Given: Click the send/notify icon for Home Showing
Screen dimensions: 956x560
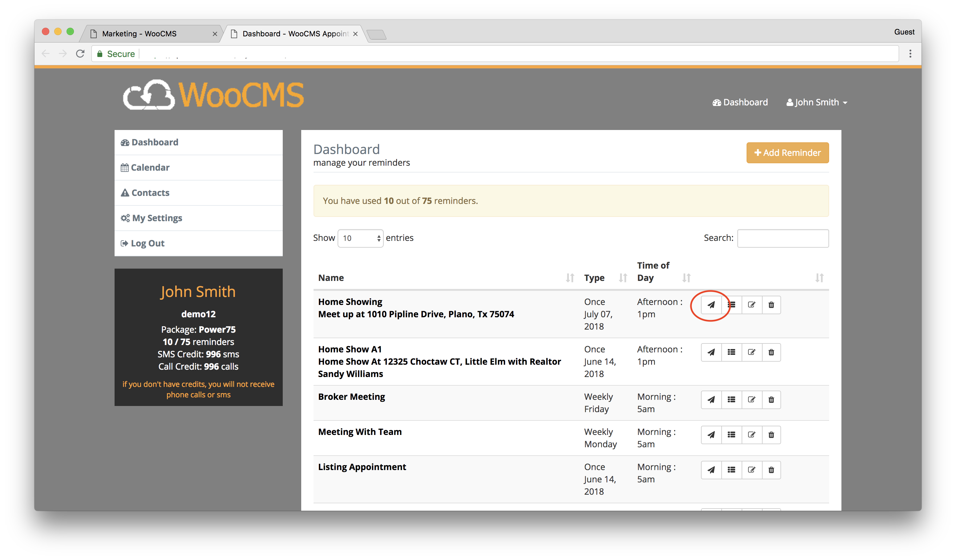Looking at the screenshot, I should click(x=711, y=304).
